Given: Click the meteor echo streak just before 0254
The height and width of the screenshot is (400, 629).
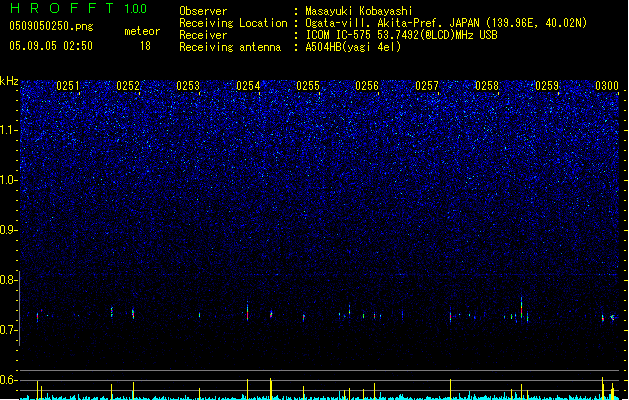Looking at the screenshot, I should [x=248, y=311].
